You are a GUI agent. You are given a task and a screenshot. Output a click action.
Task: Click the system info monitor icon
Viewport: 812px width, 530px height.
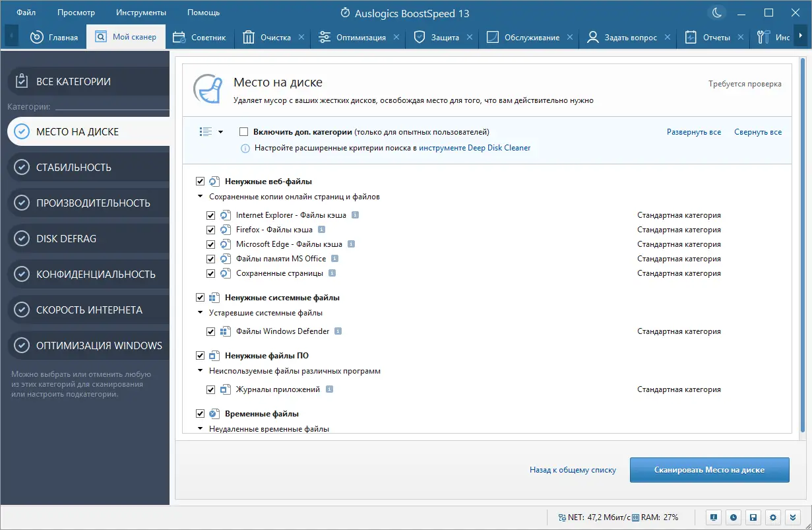tap(714, 517)
